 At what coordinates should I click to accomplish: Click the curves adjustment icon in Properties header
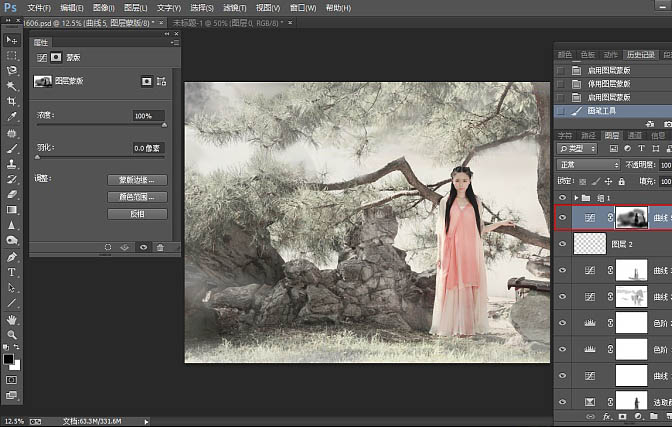tap(42, 57)
